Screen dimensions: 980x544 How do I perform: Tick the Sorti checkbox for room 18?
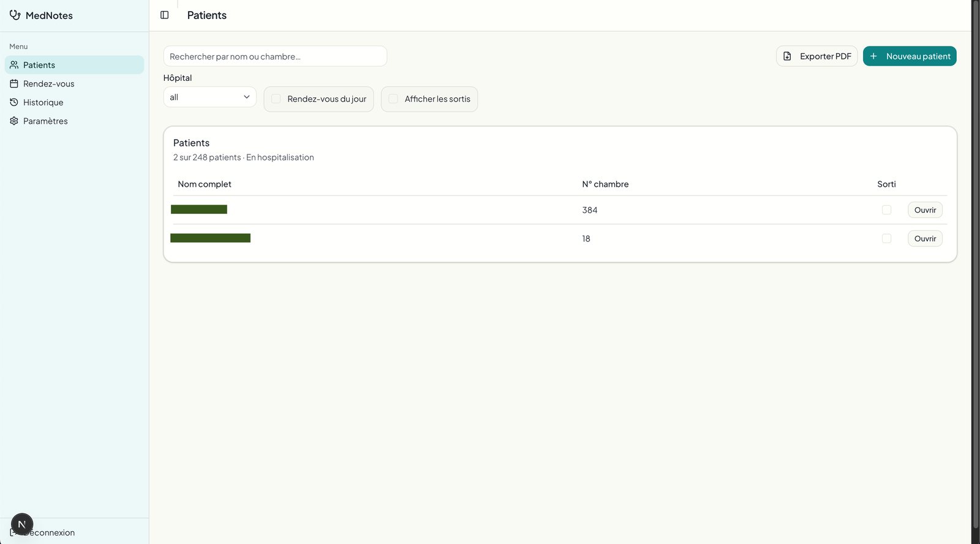coord(886,239)
